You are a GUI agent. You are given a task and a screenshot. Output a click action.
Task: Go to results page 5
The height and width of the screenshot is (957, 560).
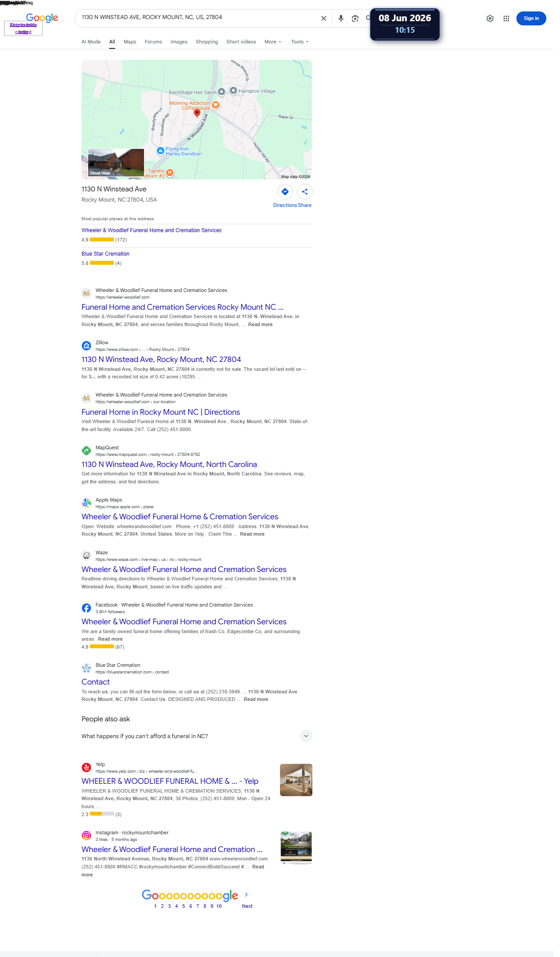[183, 906]
